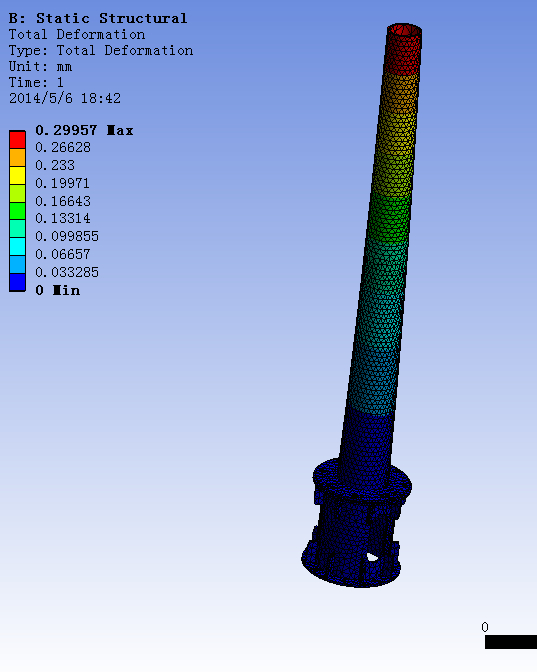Select the cyan legend color band
Image resolution: width=537 pixels, height=672 pixels.
tap(18, 247)
